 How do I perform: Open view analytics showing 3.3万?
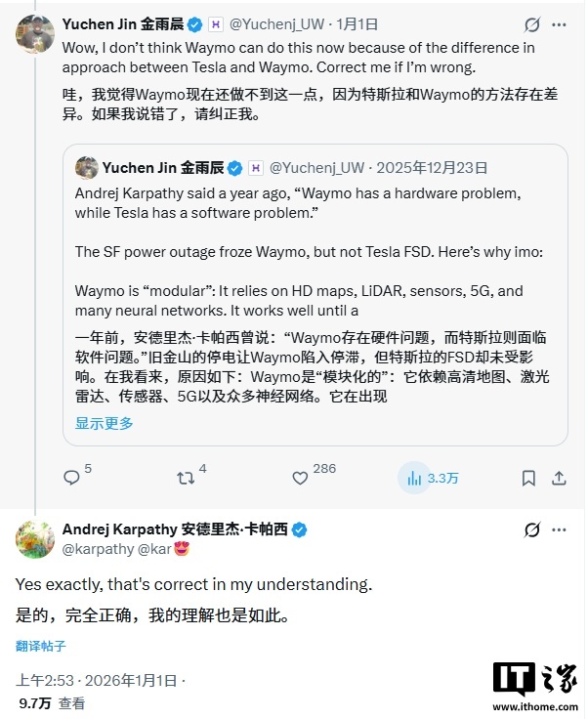[x=432, y=478]
